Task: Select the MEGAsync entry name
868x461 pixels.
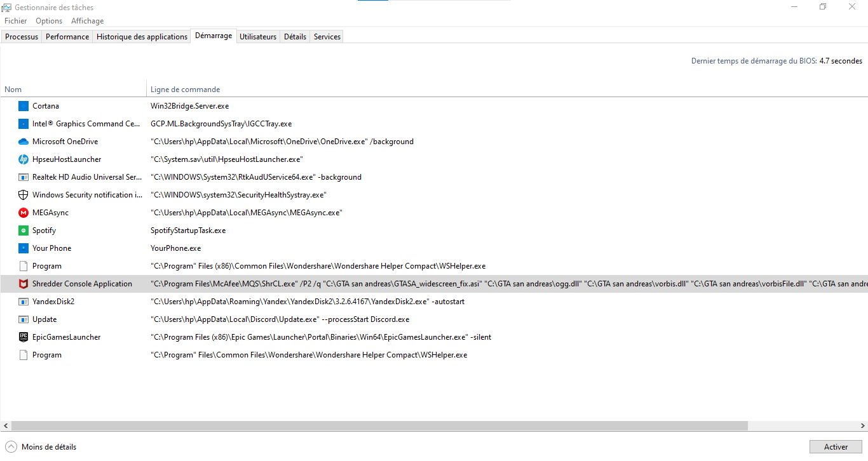Action: click(x=50, y=213)
